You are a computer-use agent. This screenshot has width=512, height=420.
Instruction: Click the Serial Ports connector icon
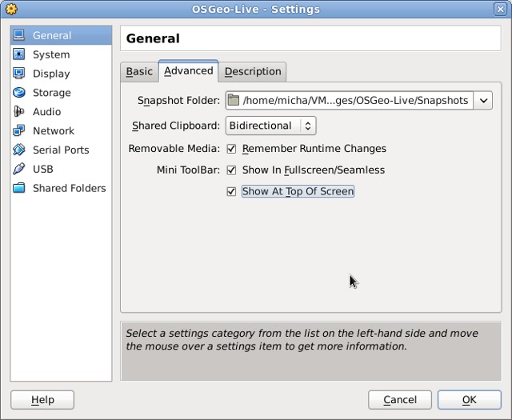click(18, 150)
